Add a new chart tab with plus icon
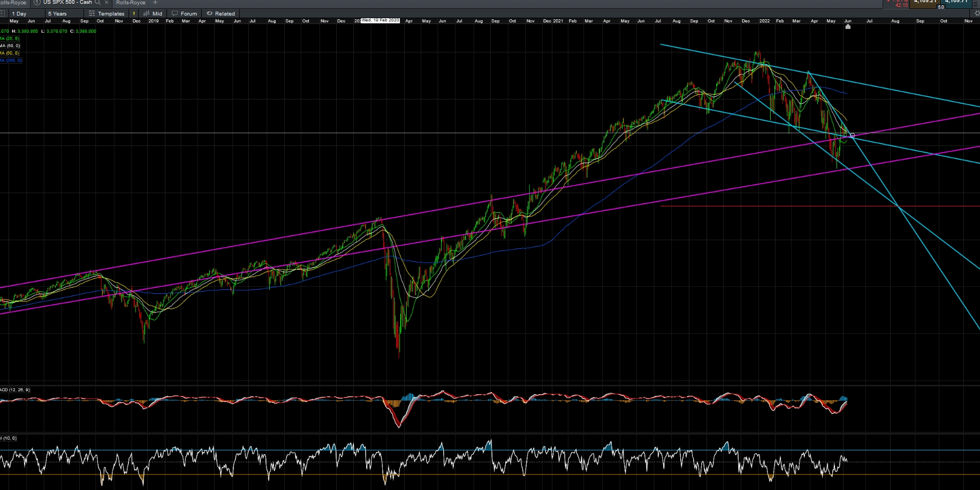Screen dimensions: 980x490 tap(155, 3)
